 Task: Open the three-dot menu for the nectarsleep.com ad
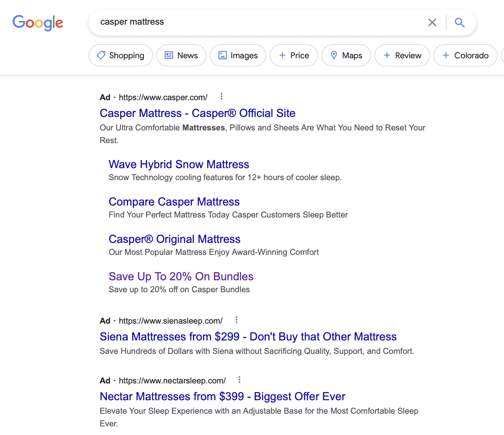(x=239, y=380)
